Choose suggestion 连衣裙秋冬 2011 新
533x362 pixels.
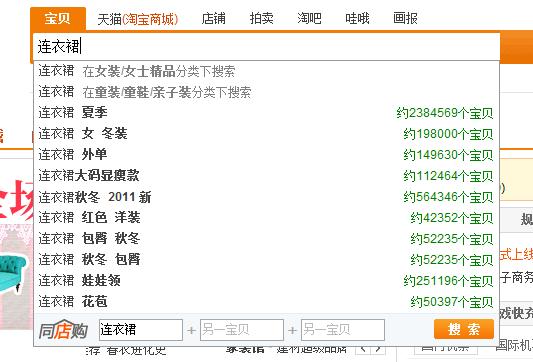tap(266, 197)
